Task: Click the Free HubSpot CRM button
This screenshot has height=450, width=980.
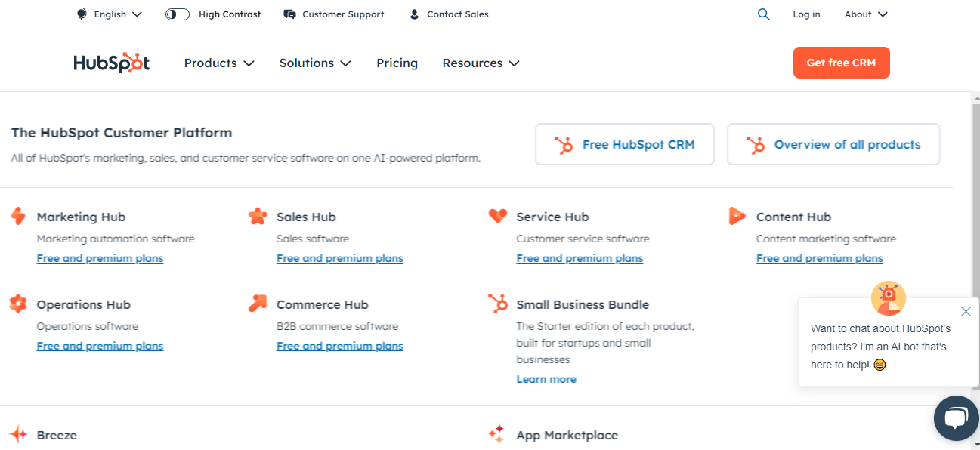Action: (624, 144)
